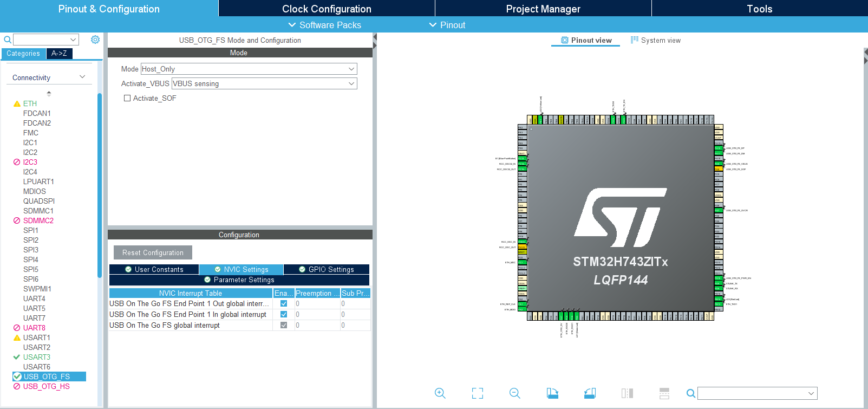Viewport: 868px width, 409px height.
Task: Open the gear settings icon in the sidebar
Action: coord(95,40)
